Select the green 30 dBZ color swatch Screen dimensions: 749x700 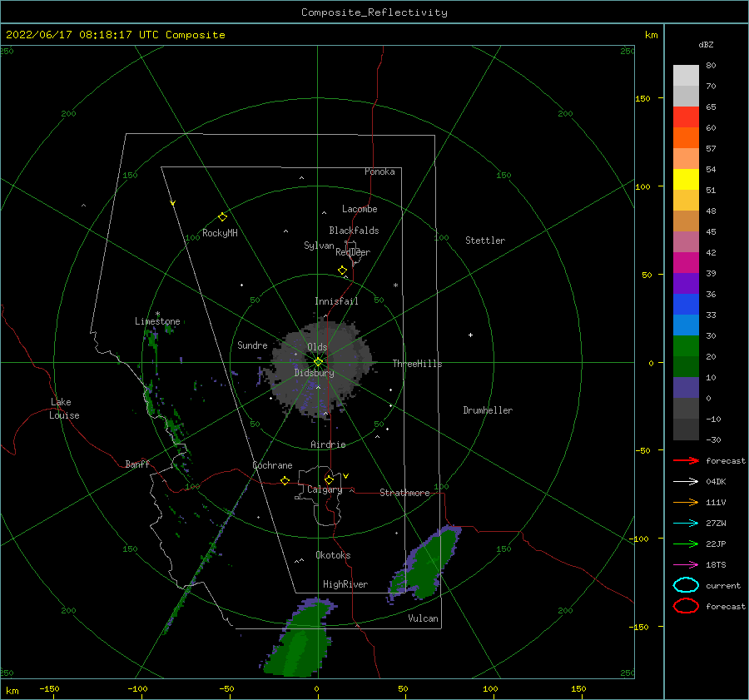686,345
